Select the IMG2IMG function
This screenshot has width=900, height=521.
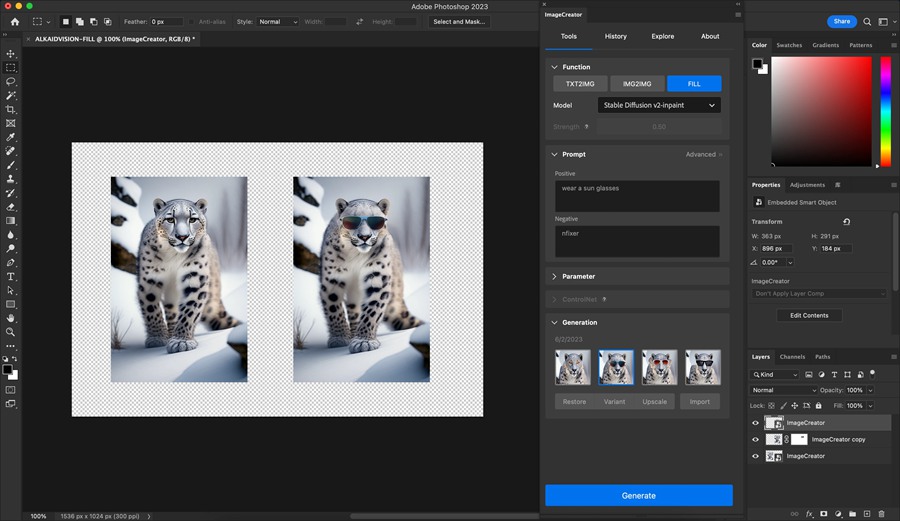tap(637, 84)
